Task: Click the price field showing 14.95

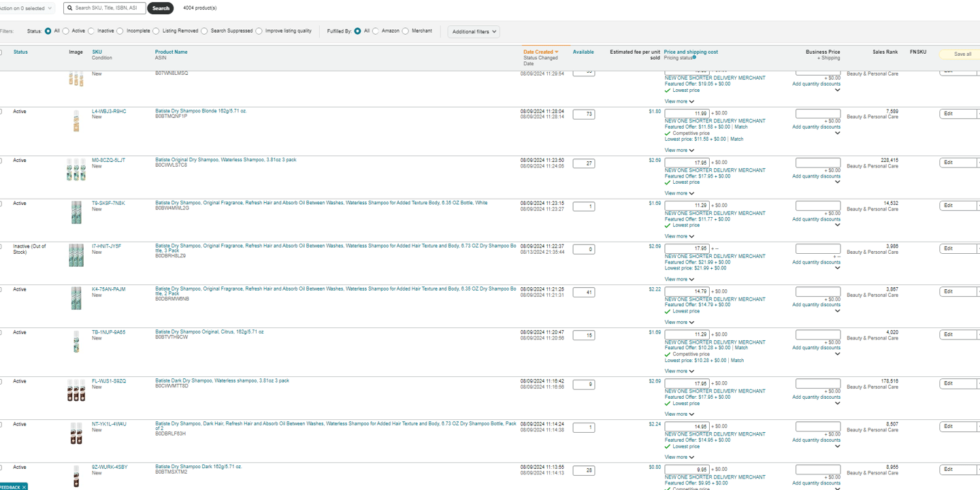Action: coord(687,427)
